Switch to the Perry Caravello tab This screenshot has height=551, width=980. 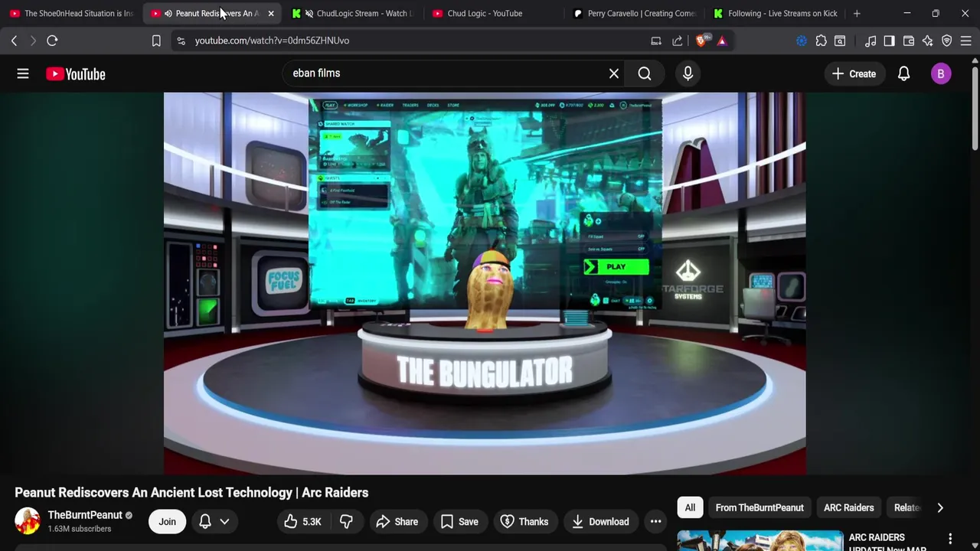coord(635,13)
